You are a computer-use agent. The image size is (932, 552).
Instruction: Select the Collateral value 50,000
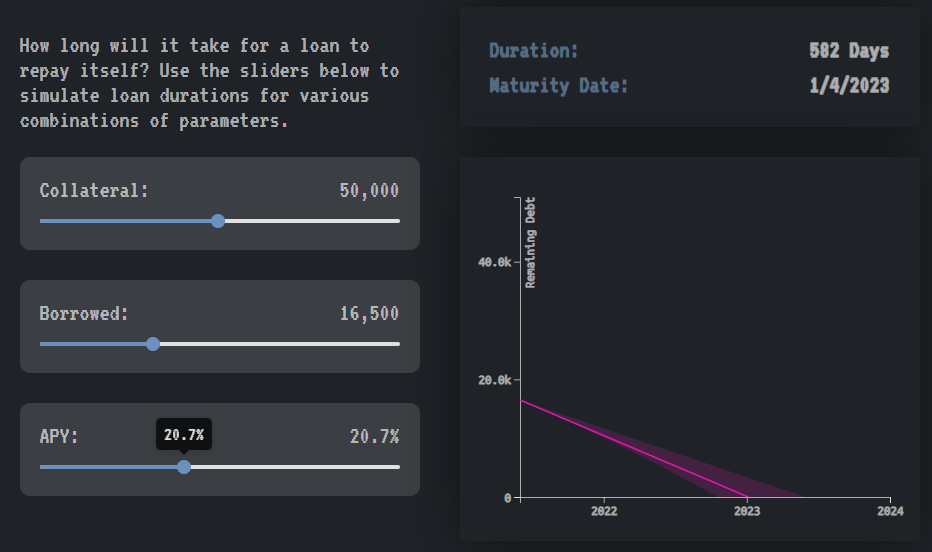[x=369, y=191]
